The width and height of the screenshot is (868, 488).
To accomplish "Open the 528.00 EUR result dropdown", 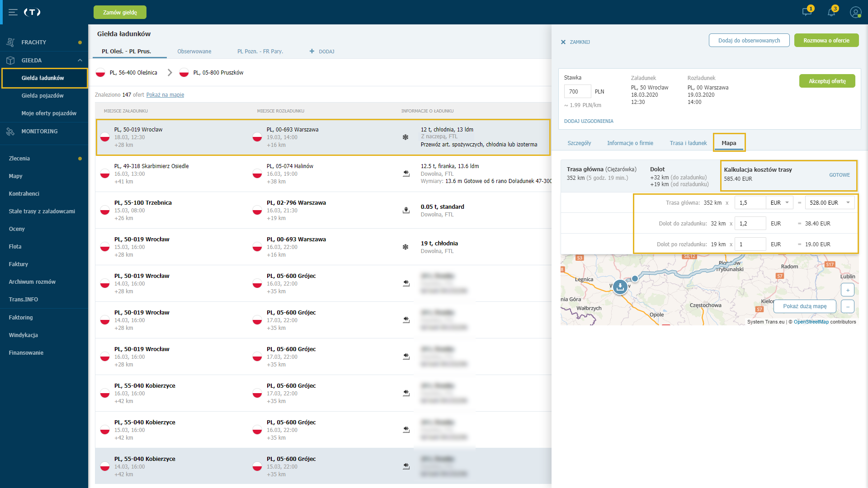I will 830,203.
